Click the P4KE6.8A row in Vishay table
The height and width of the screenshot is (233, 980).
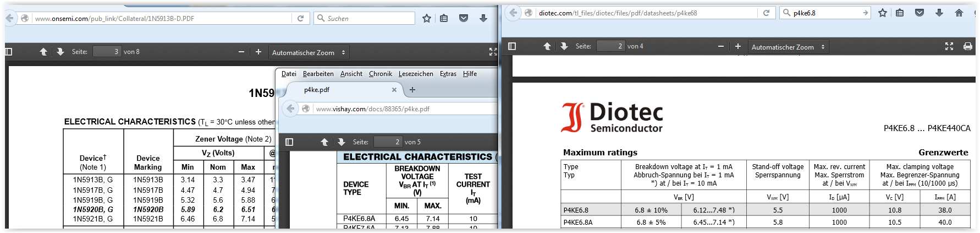pos(417,219)
